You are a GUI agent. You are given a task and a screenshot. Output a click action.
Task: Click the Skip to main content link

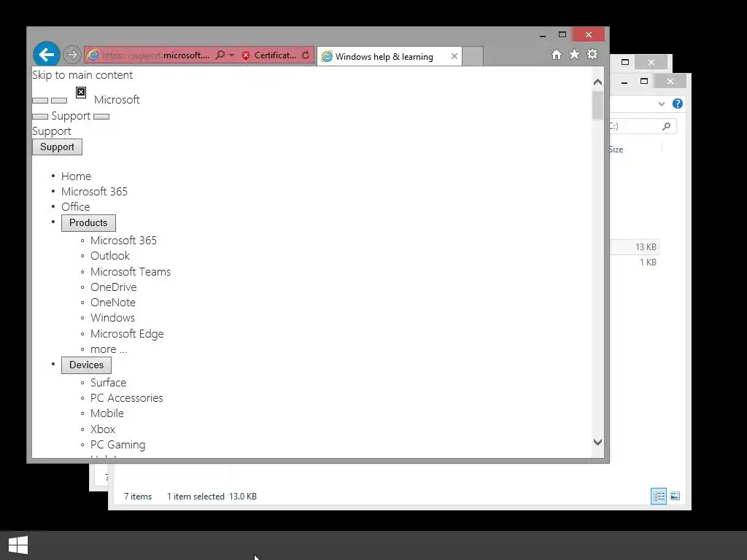tap(82, 75)
